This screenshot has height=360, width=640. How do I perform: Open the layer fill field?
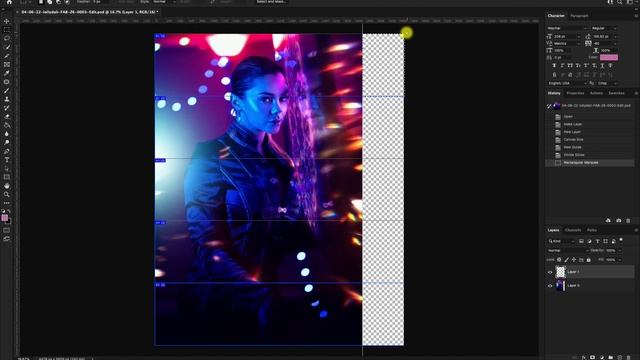click(612, 260)
